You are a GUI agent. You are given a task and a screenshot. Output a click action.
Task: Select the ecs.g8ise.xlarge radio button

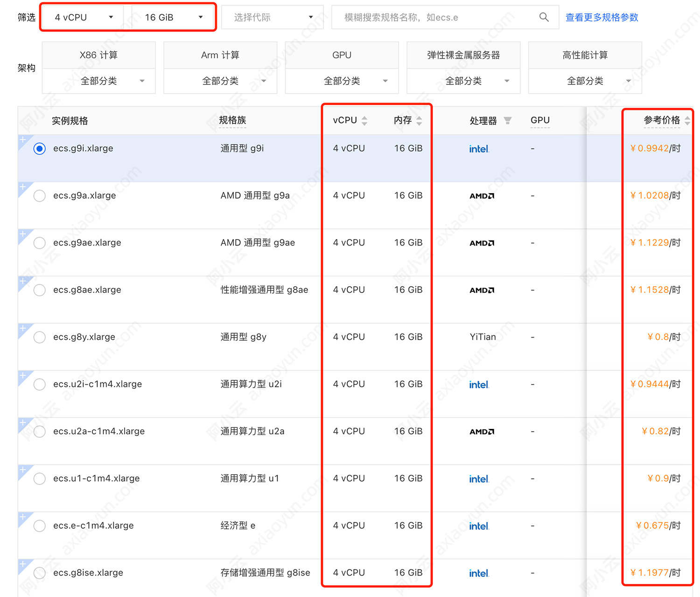click(40, 573)
